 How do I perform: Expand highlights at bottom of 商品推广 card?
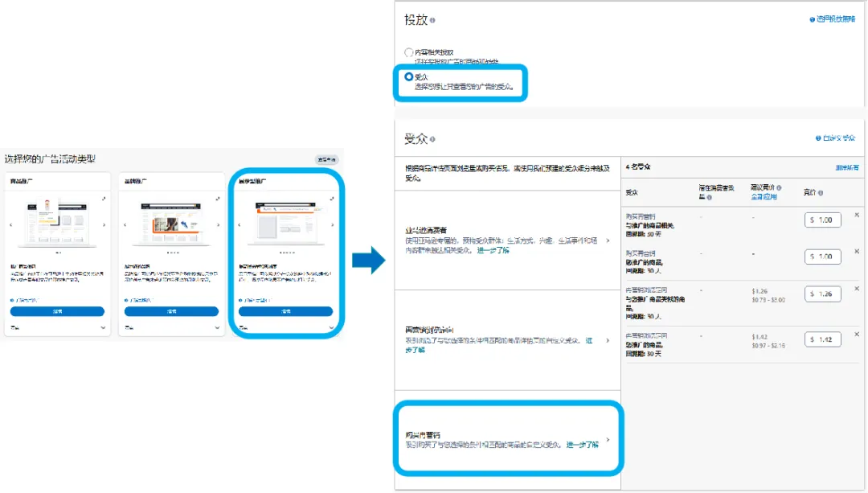[x=103, y=328]
